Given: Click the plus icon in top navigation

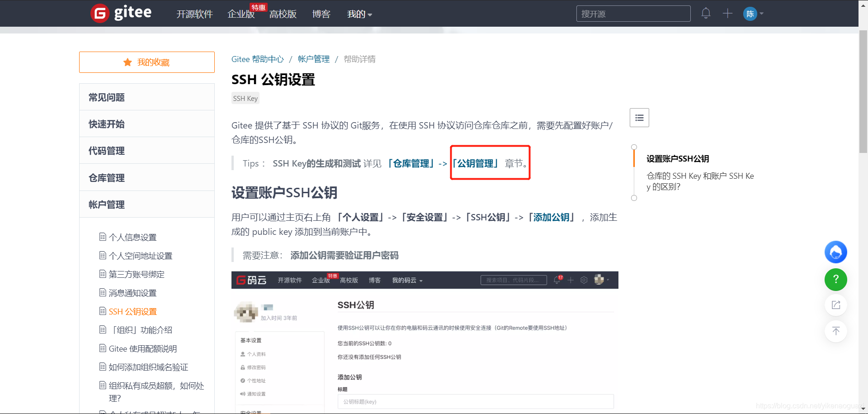Looking at the screenshot, I should pyautogui.click(x=727, y=13).
